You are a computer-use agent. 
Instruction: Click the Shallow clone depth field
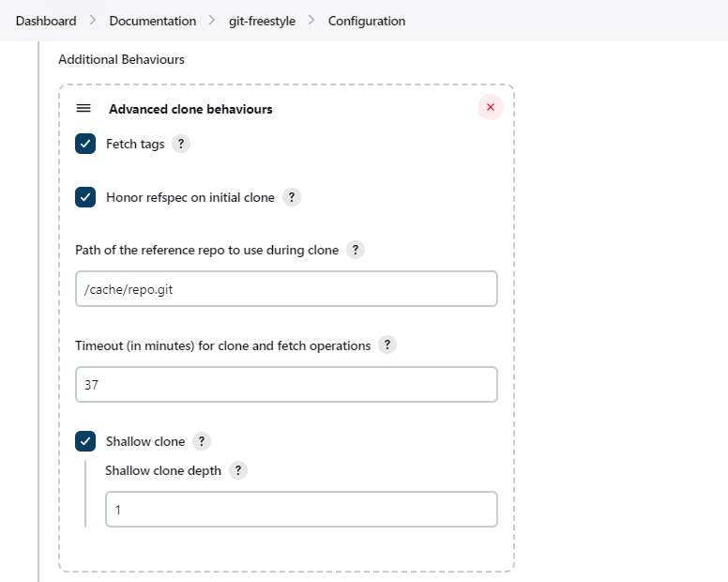[x=301, y=510]
